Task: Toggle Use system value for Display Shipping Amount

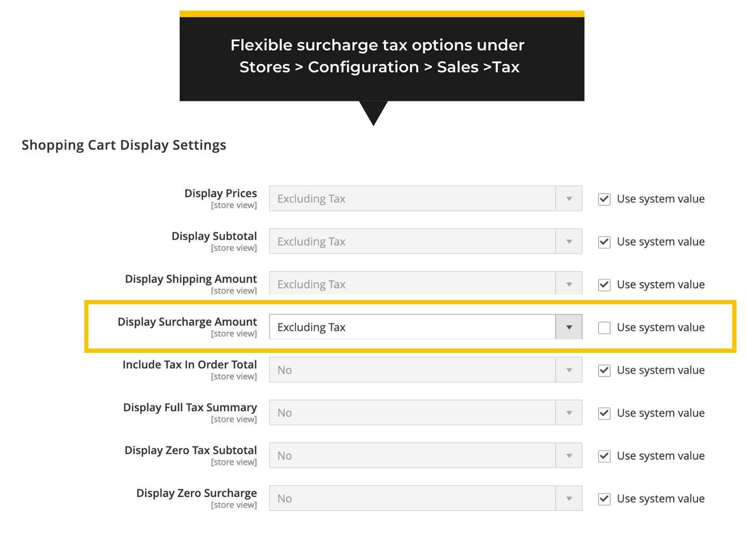Action: coord(604,285)
